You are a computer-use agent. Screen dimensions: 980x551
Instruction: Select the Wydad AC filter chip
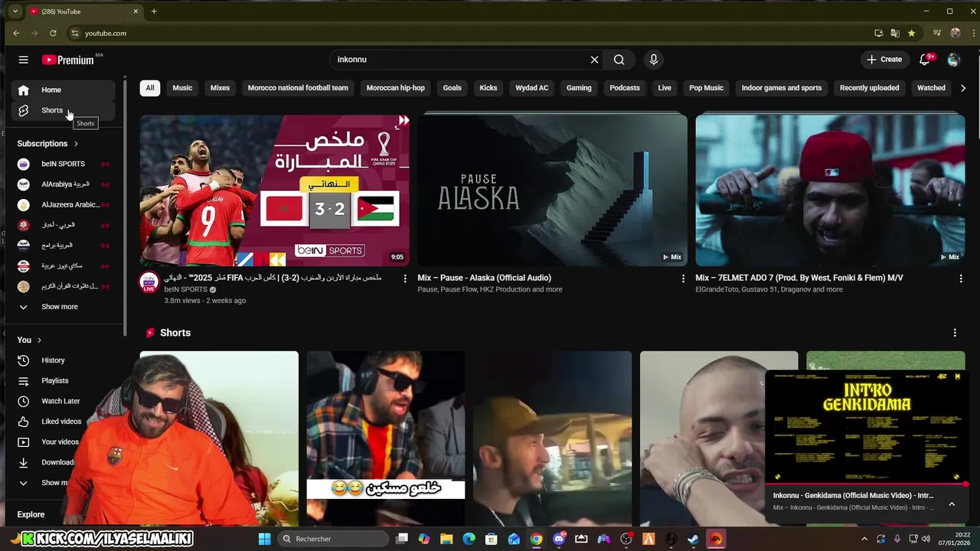532,88
